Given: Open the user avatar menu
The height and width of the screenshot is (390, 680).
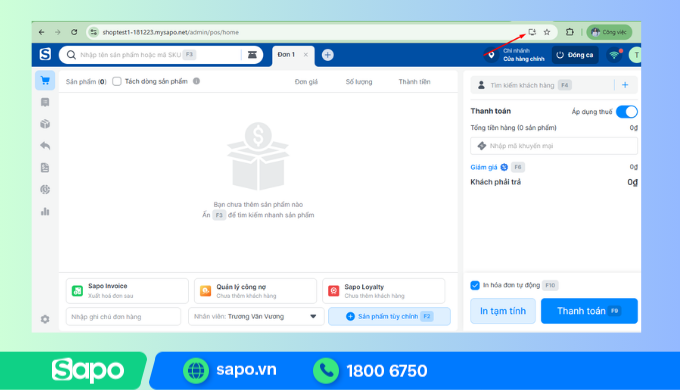Looking at the screenshot, I should click(635, 55).
